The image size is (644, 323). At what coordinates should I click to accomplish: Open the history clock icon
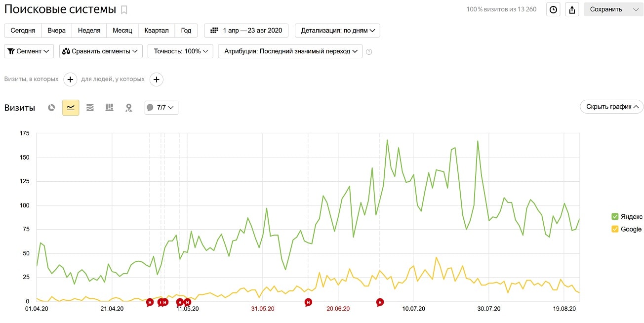point(553,9)
